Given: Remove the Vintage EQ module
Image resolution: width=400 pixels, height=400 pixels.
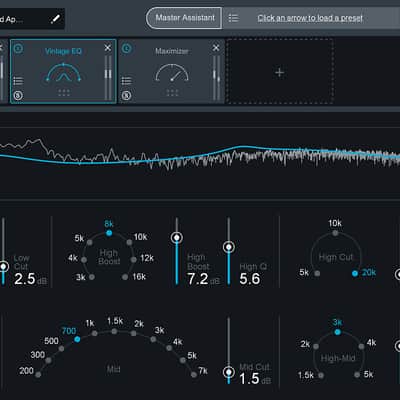Looking at the screenshot, I should 108,48.
